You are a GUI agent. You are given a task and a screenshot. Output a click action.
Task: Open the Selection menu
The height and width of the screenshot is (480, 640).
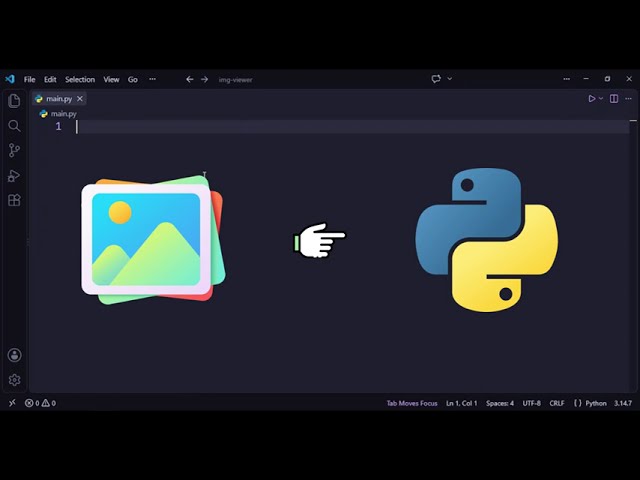coord(80,79)
